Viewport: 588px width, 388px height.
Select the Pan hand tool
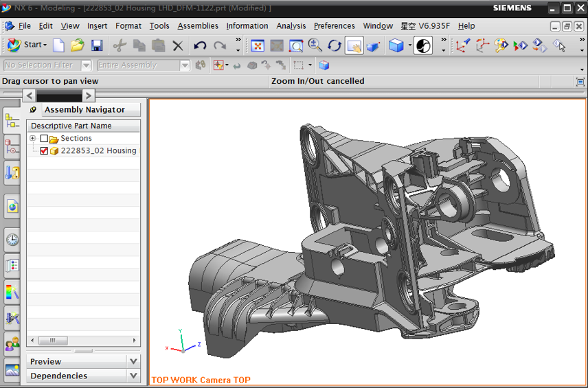click(354, 46)
